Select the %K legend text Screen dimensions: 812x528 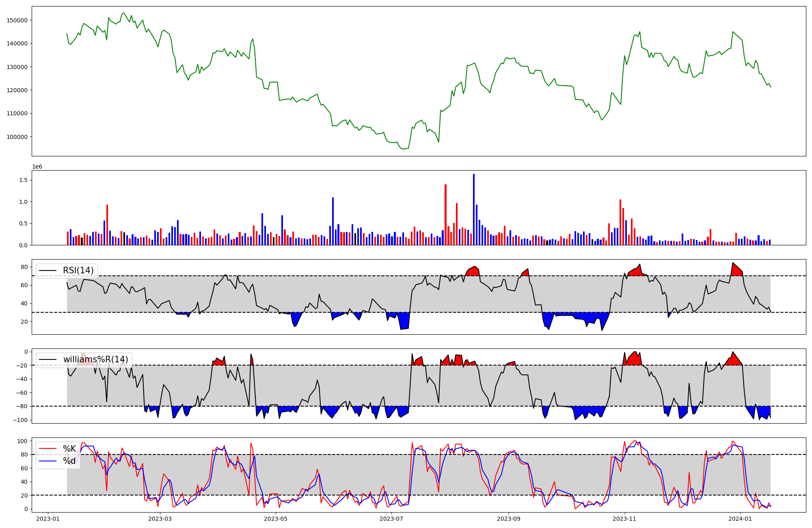(x=69, y=449)
